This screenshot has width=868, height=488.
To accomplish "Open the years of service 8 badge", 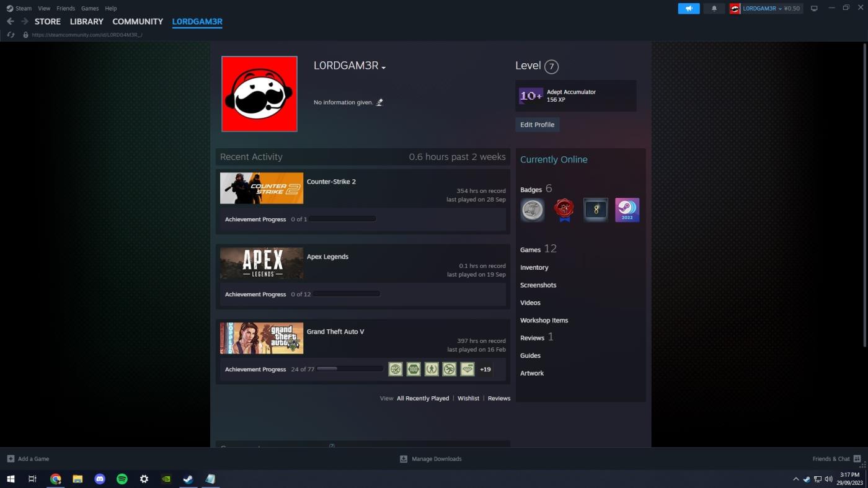I will click(x=596, y=210).
